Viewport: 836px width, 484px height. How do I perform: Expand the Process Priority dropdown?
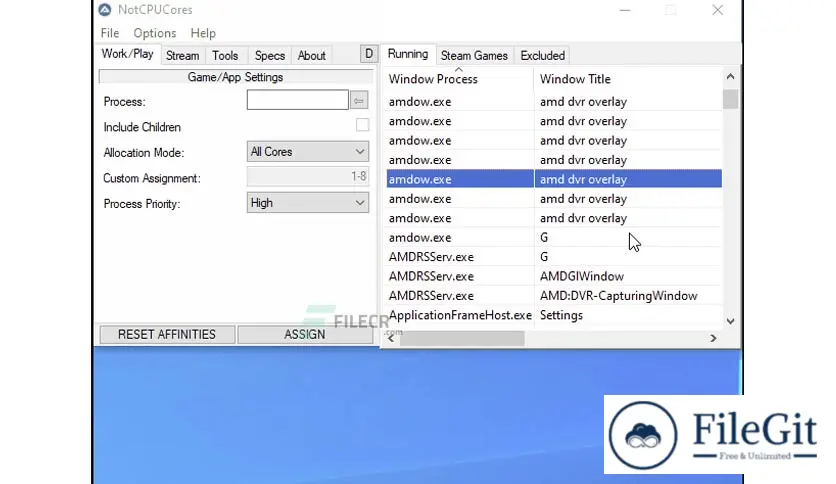308,203
